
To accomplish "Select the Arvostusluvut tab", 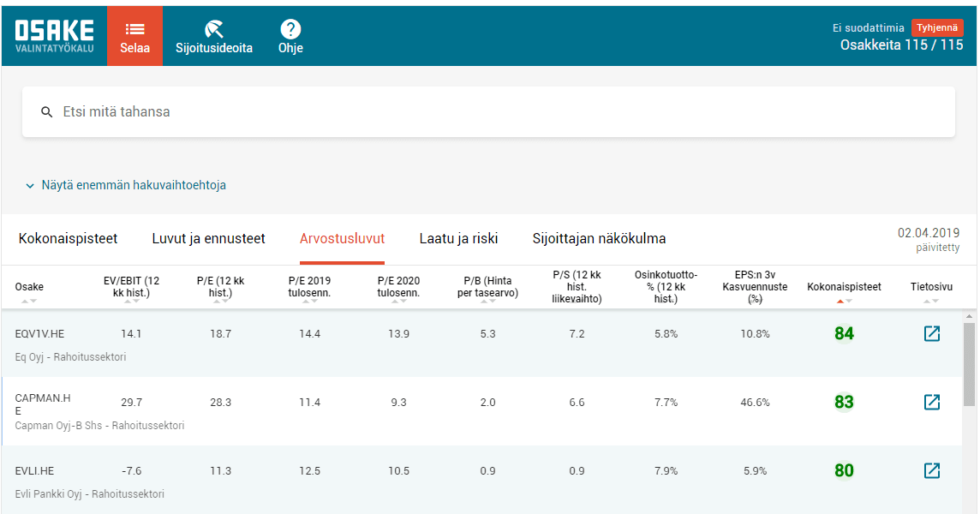I will coord(342,238).
